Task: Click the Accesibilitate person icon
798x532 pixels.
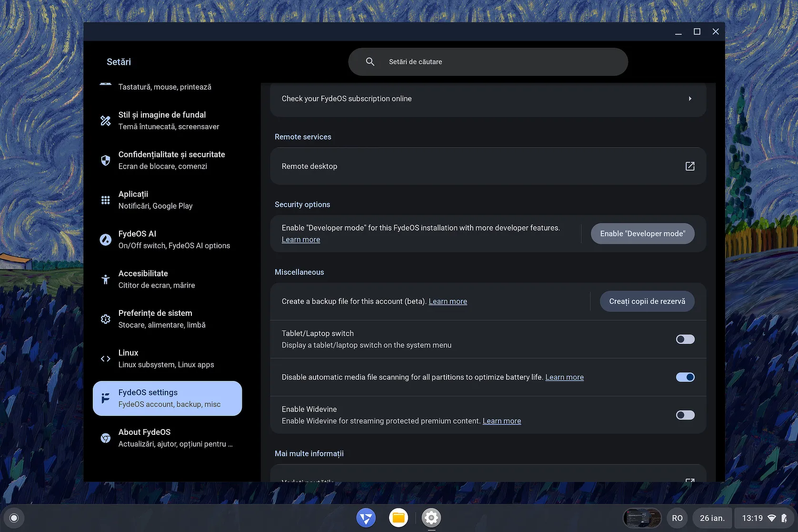Action: point(106,279)
